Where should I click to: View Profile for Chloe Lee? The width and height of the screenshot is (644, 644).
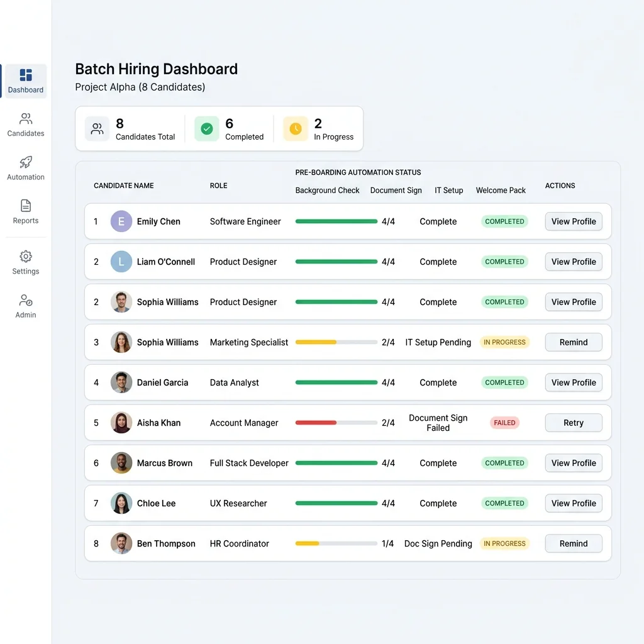574,503
